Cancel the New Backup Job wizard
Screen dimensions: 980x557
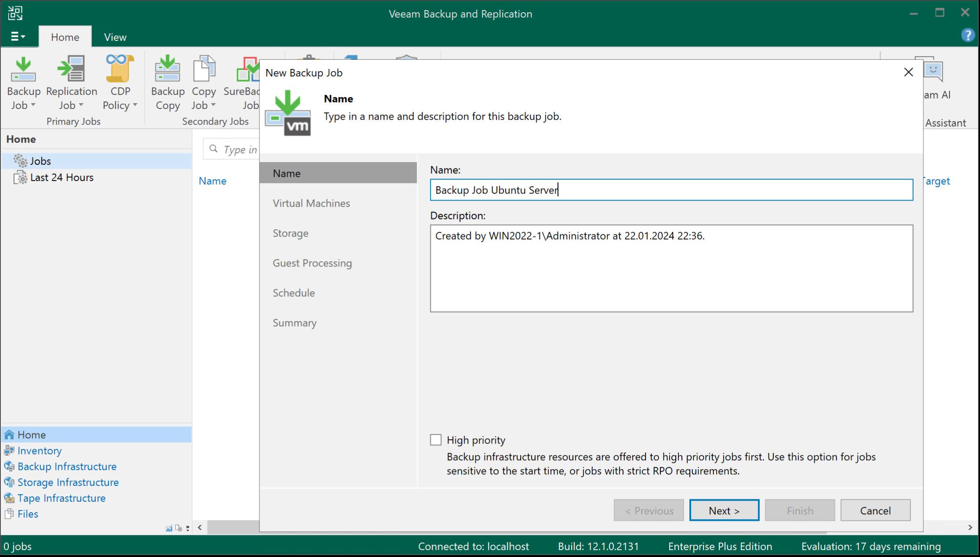[875, 510]
